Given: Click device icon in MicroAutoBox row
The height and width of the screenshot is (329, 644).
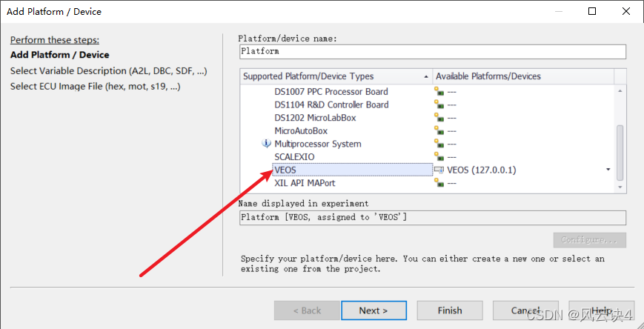Looking at the screenshot, I should click(439, 131).
